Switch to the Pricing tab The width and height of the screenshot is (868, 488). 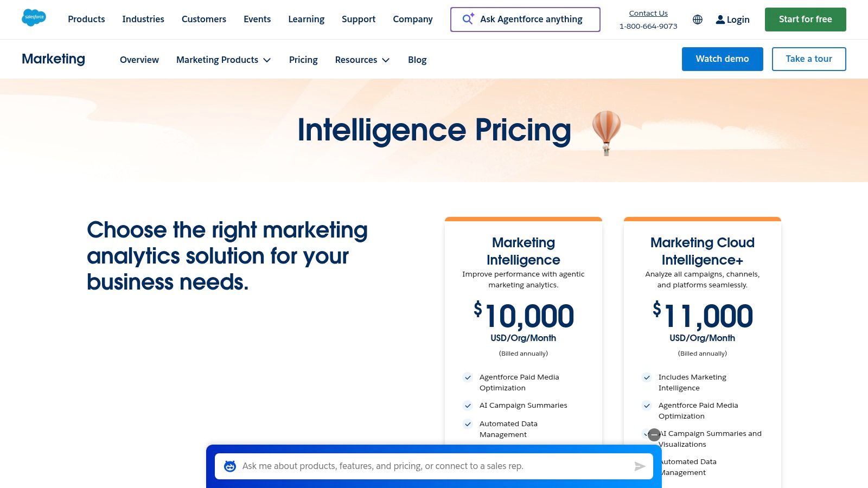[303, 60]
